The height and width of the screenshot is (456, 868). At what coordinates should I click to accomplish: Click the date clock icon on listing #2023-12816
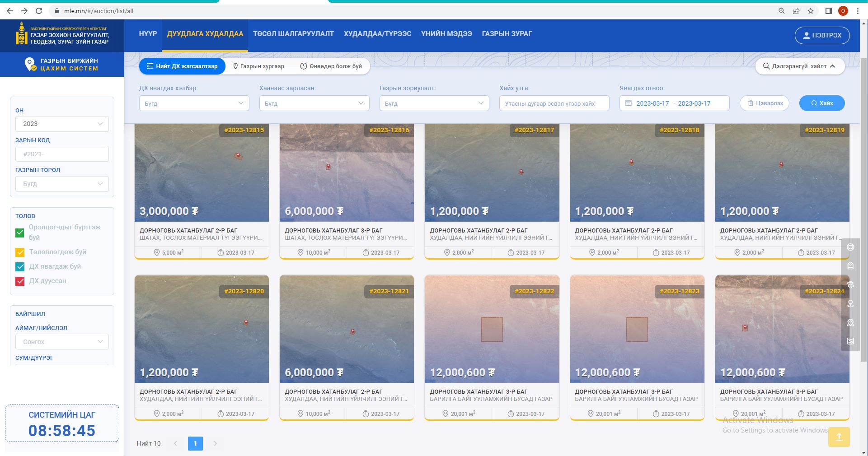point(366,252)
